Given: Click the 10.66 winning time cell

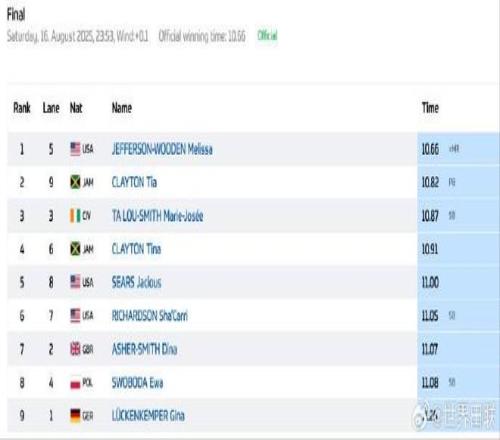Looking at the screenshot, I should 430,149.
